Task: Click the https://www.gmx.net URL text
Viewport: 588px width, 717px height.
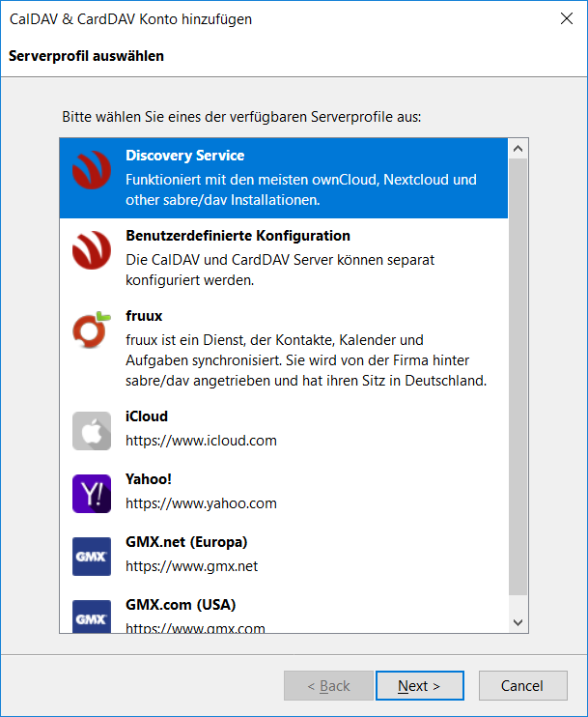Action: (x=191, y=566)
